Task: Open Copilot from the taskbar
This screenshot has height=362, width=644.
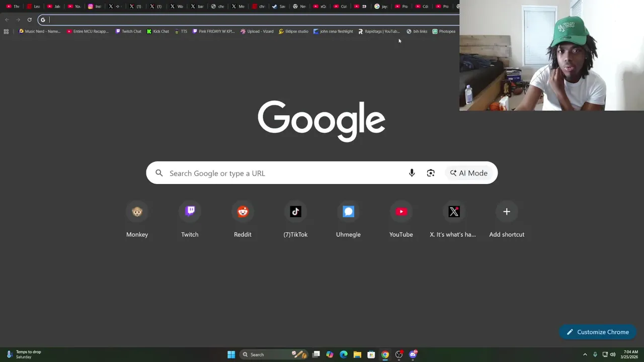Action: click(x=330, y=354)
